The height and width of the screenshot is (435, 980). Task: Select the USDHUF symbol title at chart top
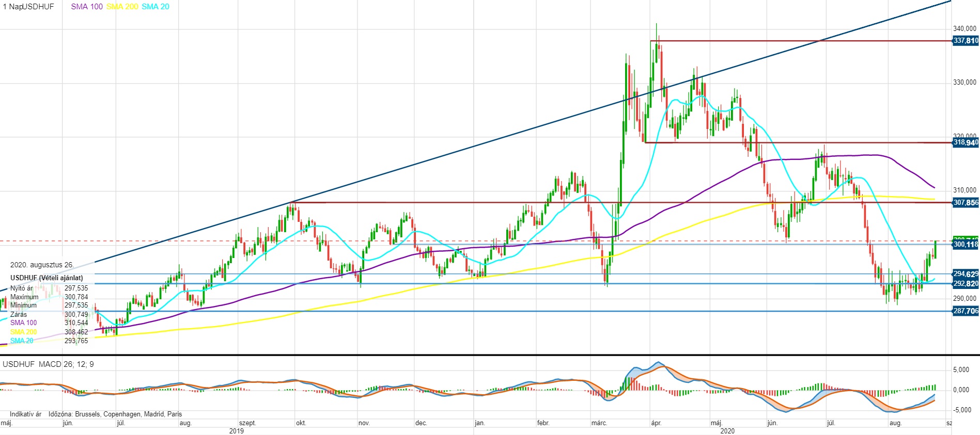(x=38, y=7)
